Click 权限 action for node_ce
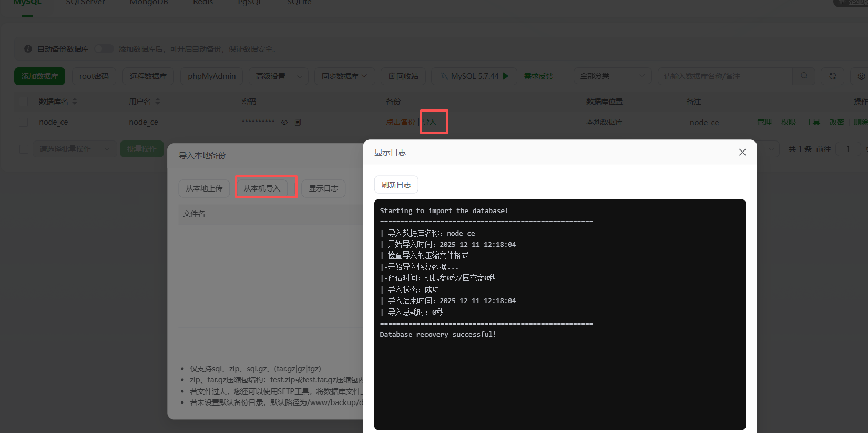Image resolution: width=868 pixels, height=433 pixels. pyautogui.click(x=789, y=122)
